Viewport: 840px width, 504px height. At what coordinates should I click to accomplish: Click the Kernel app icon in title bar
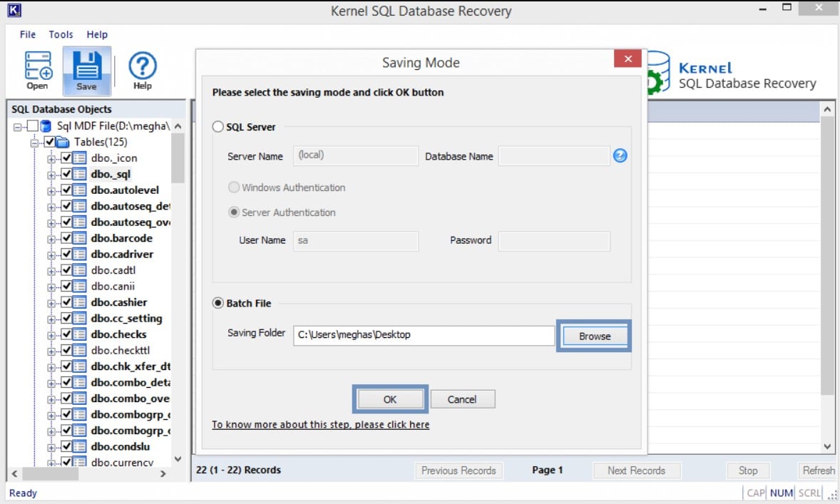pos(14,11)
